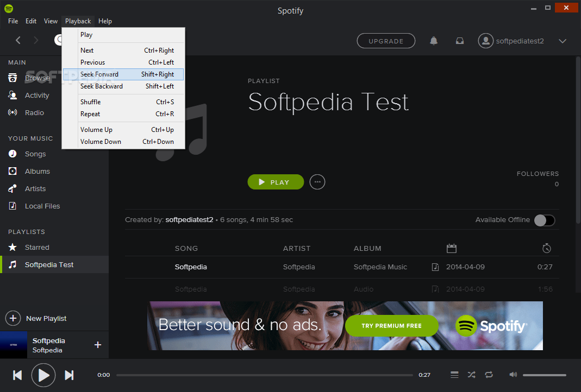Click the volume slider
Image resolution: width=581 pixels, height=392 pixels.
click(x=545, y=375)
